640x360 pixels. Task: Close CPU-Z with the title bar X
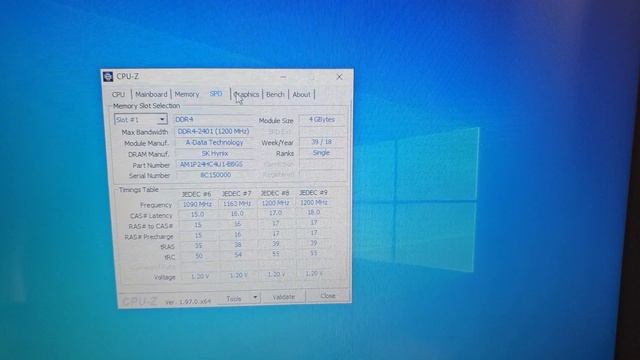click(x=339, y=76)
